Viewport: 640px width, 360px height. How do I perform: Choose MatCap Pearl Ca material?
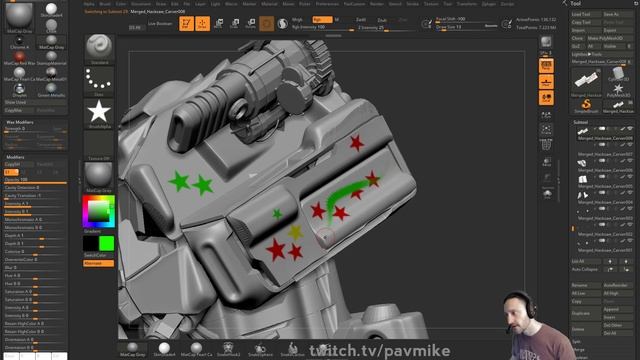tap(19, 73)
